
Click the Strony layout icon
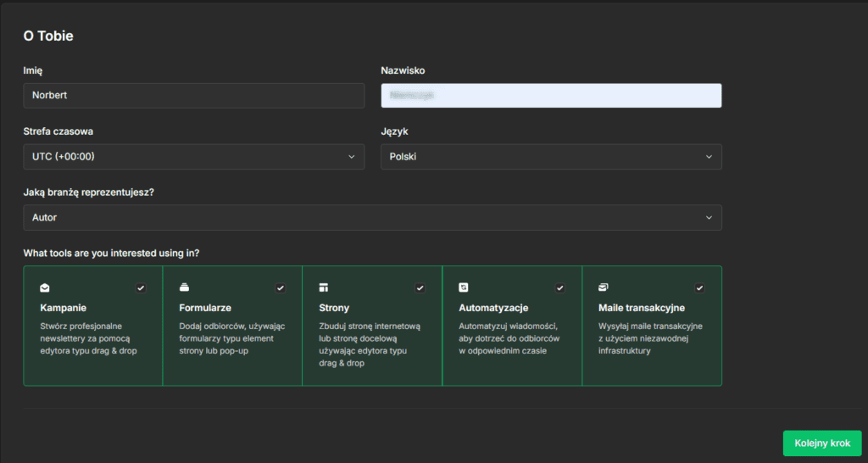tap(324, 288)
